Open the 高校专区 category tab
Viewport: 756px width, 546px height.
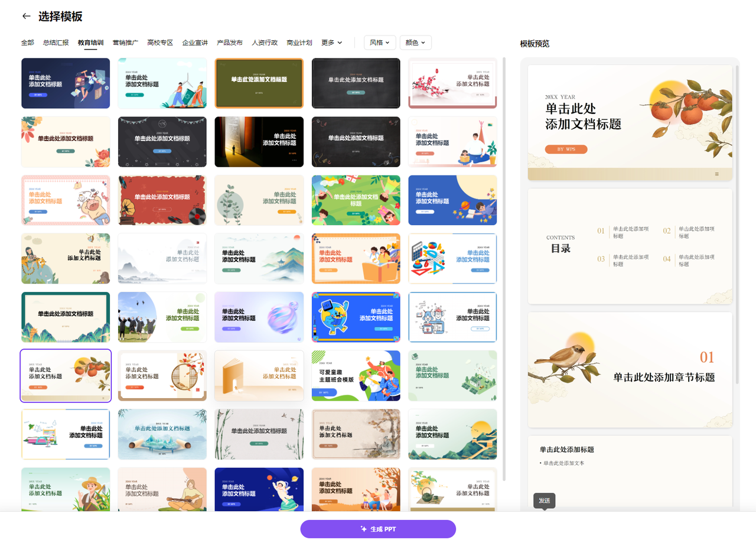160,42
